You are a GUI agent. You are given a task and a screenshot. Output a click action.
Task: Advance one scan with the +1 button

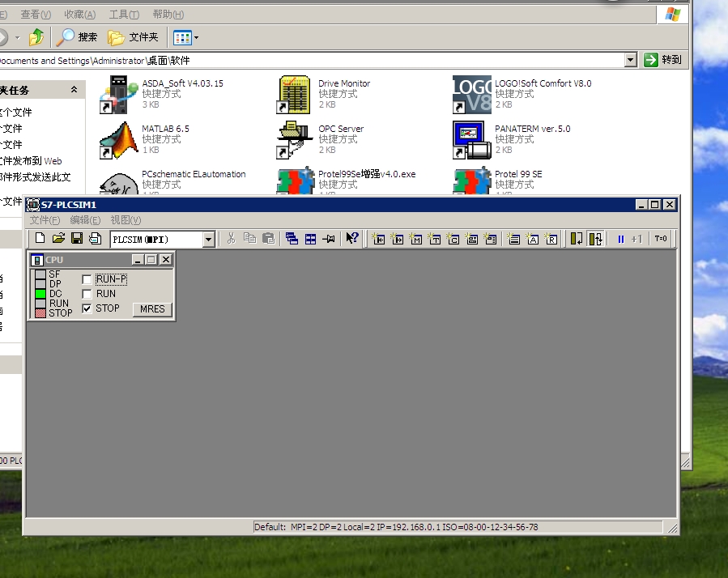[636, 239]
